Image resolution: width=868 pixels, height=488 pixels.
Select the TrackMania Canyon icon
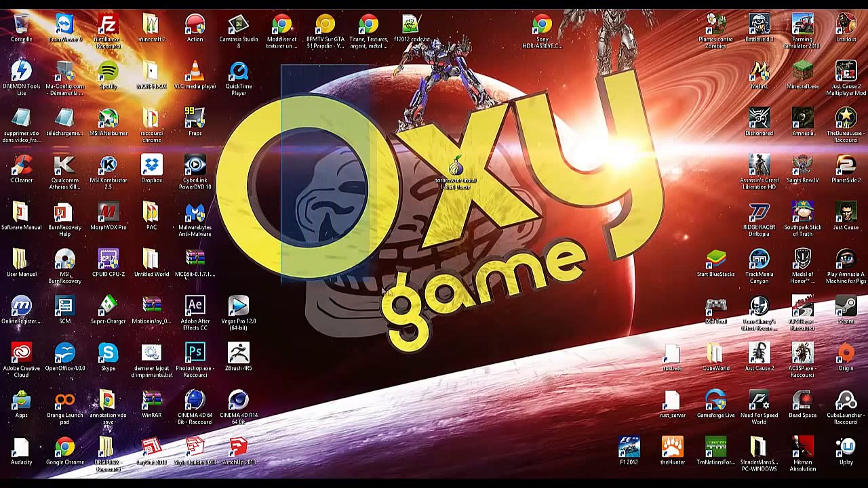[759, 260]
